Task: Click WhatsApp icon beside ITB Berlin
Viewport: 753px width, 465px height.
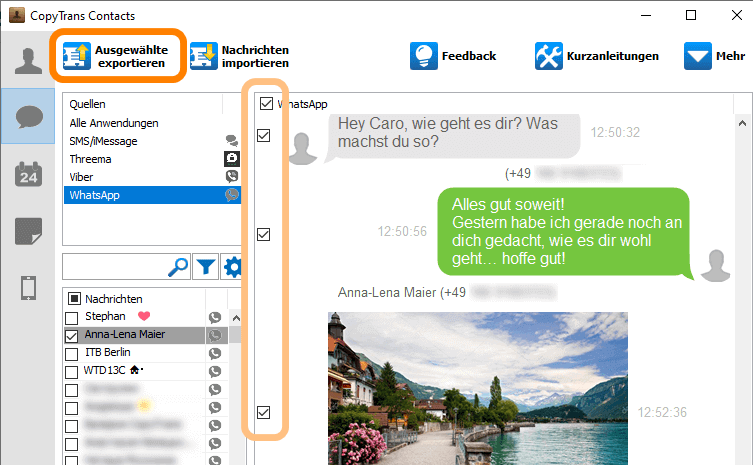Action: point(215,354)
